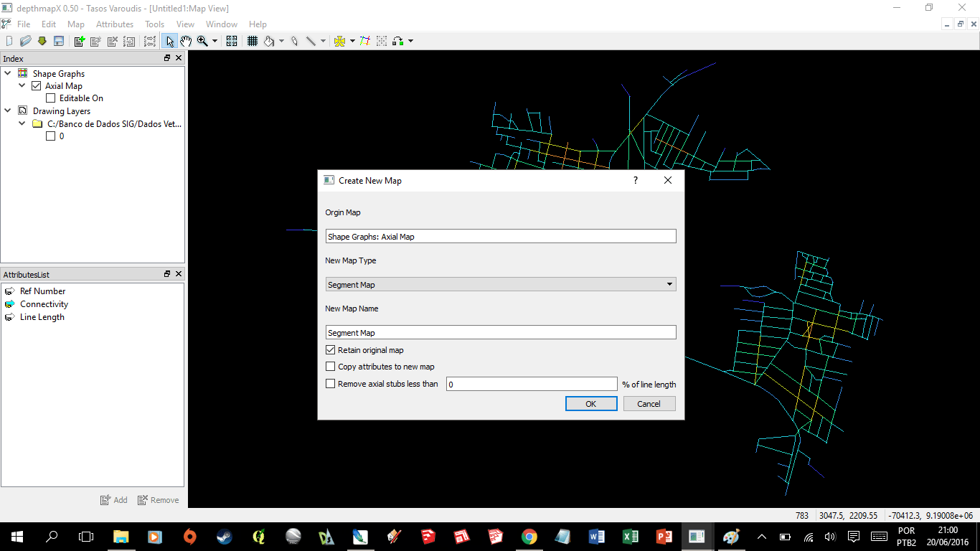The image size is (980, 551).
Task: Open the Attributes menu
Action: [115, 24]
